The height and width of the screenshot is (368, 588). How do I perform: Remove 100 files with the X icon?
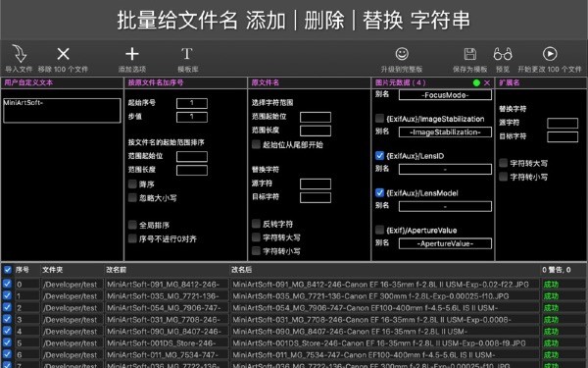coord(63,54)
